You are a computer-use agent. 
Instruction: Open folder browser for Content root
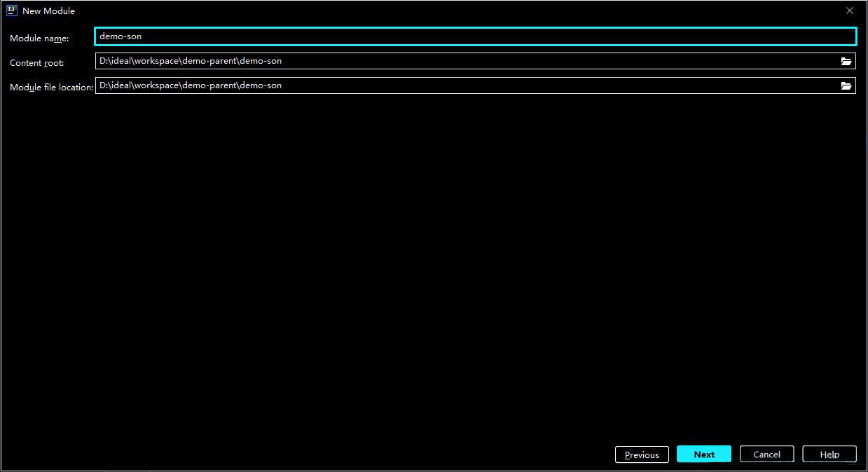tap(846, 61)
